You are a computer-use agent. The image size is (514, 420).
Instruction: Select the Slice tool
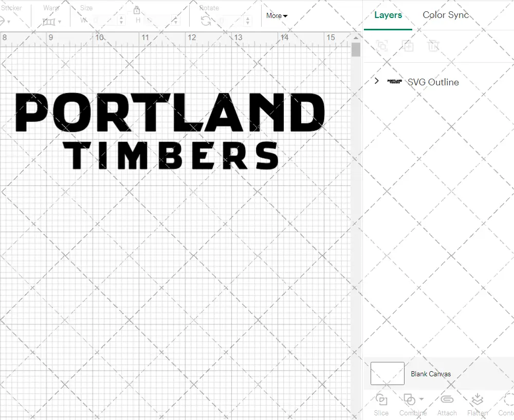point(381,403)
